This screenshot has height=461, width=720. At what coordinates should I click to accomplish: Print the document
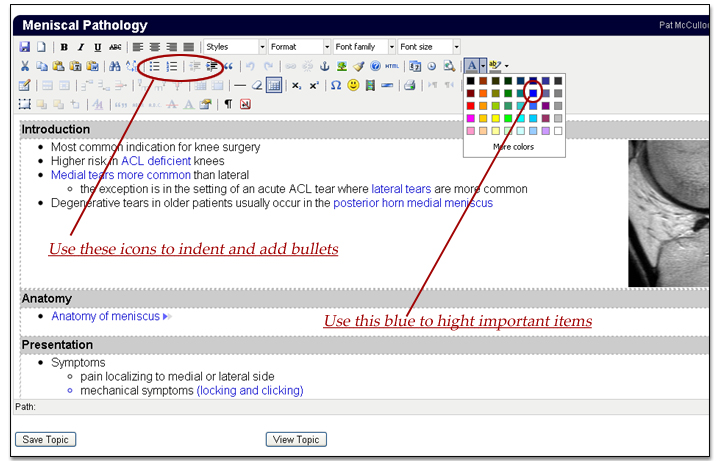(410, 85)
